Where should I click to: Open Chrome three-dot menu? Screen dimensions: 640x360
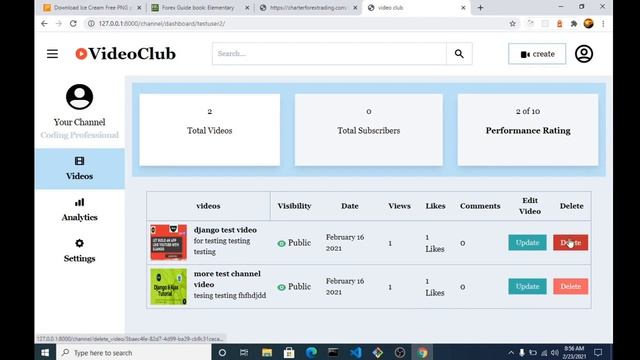pos(603,24)
